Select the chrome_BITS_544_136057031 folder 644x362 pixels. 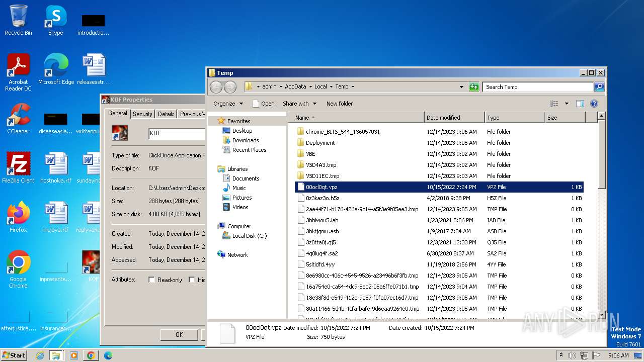click(439, 132)
